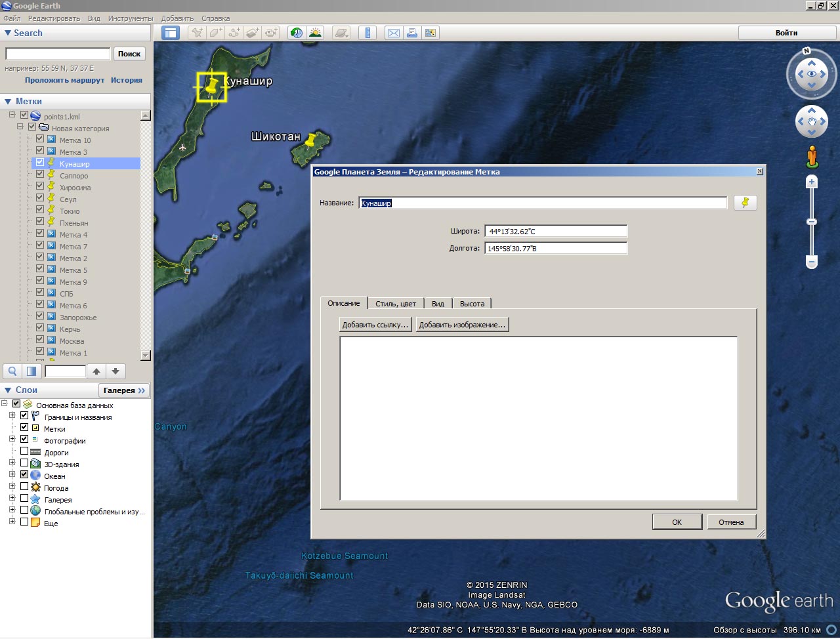This screenshot has height=639, width=840.
Task: Click the Add Placemark toolbar icon
Action: 197,33
